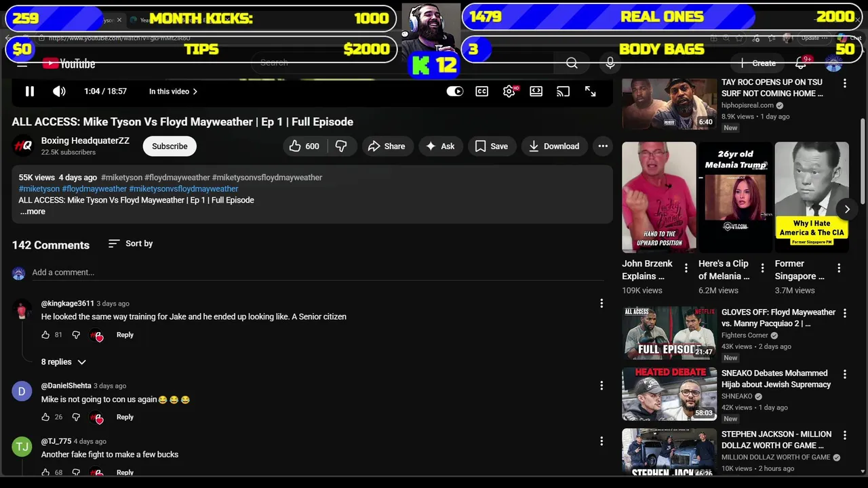This screenshot has height=488, width=868.
Task: Toggle autoplay switch
Action: [455, 91]
